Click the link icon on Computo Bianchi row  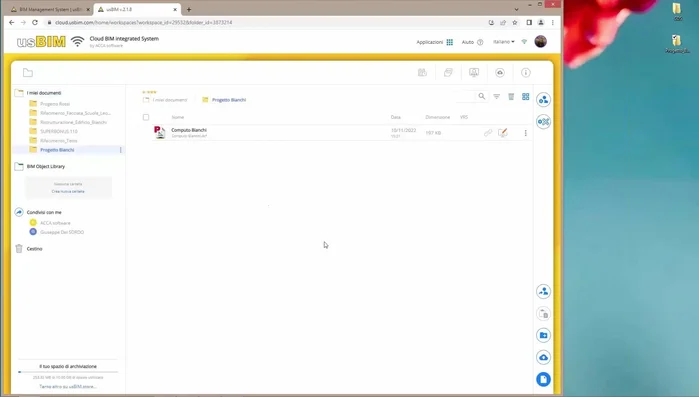tap(488, 133)
